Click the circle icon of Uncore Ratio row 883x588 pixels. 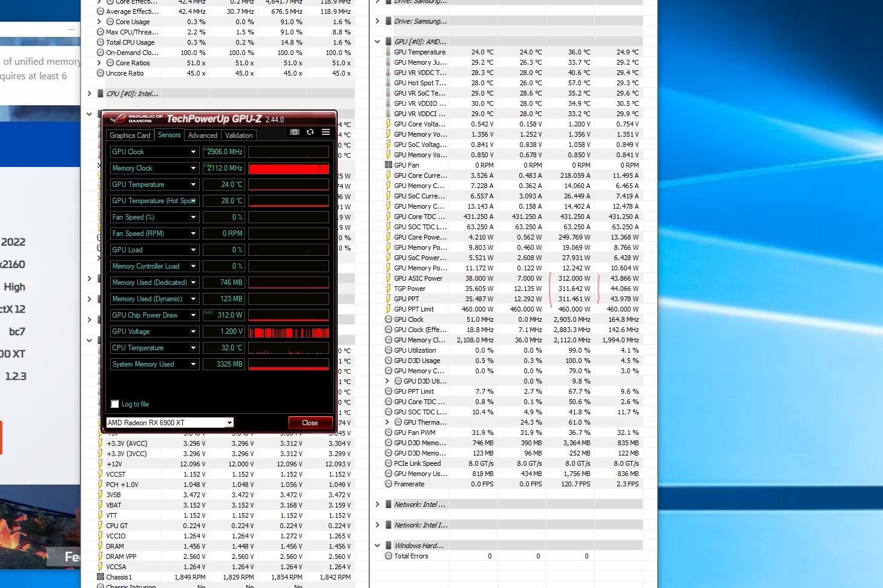click(100, 73)
